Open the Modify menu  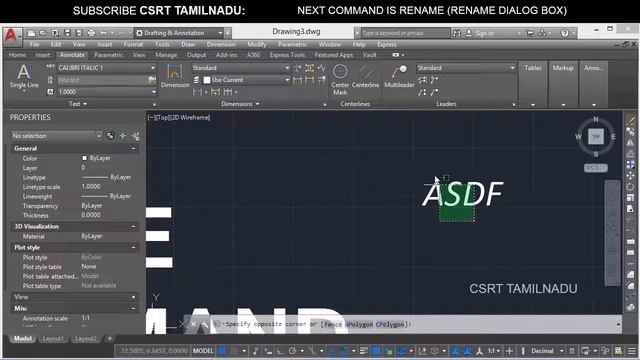(257, 44)
